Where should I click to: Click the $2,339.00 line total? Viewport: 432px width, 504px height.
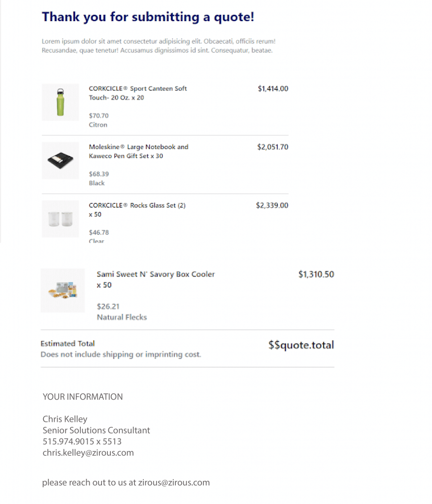[x=272, y=205]
